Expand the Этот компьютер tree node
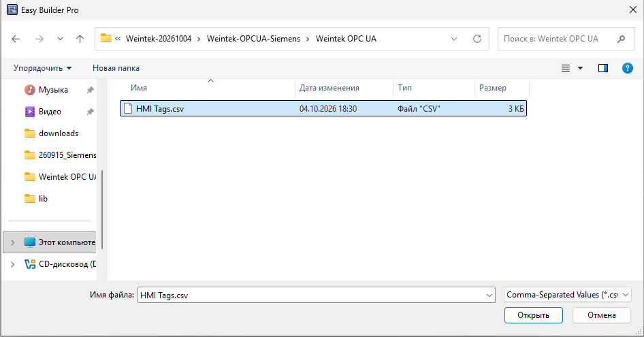644x337 pixels. point(13,242)
